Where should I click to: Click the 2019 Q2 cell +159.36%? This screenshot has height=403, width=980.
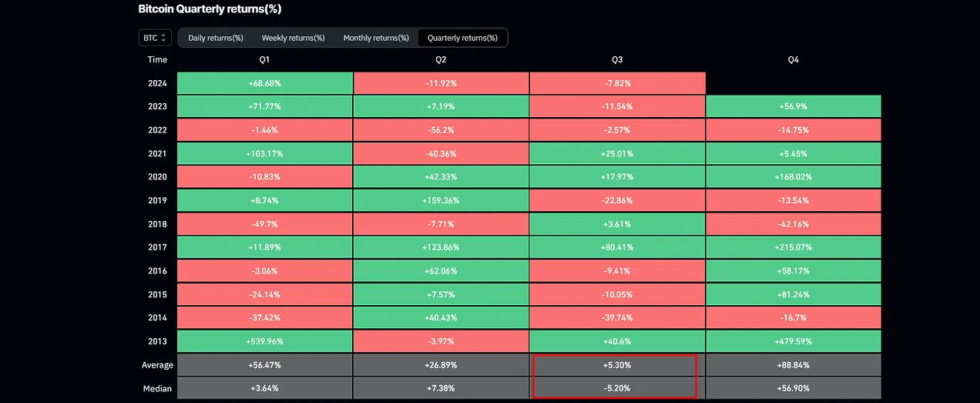pos(441,200)
